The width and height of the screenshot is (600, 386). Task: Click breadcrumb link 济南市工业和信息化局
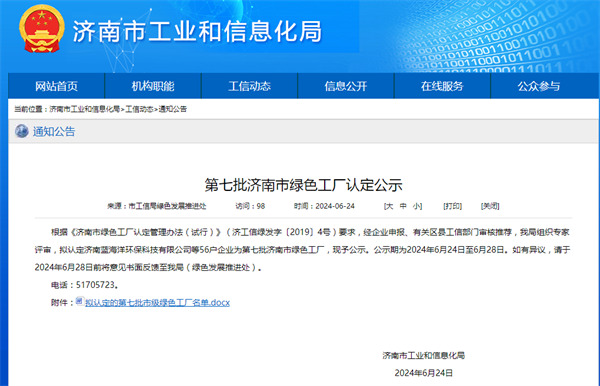tap(85, 109)
